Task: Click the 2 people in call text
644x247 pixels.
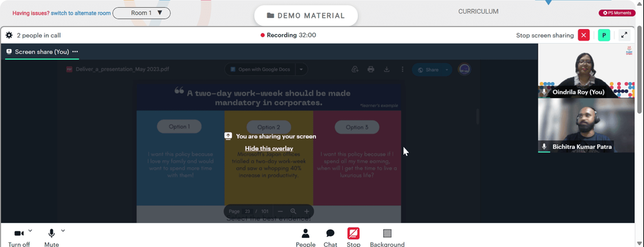Action: [x=39, y=35]
